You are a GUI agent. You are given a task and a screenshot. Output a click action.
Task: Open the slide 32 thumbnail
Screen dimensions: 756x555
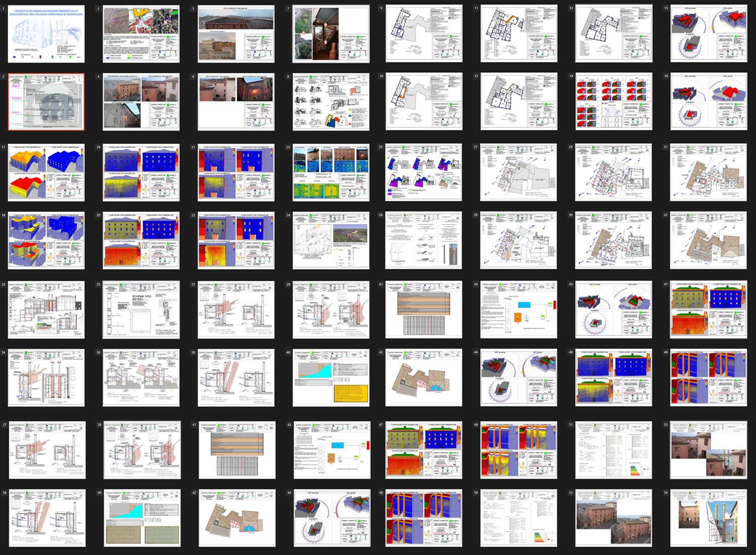709,240
